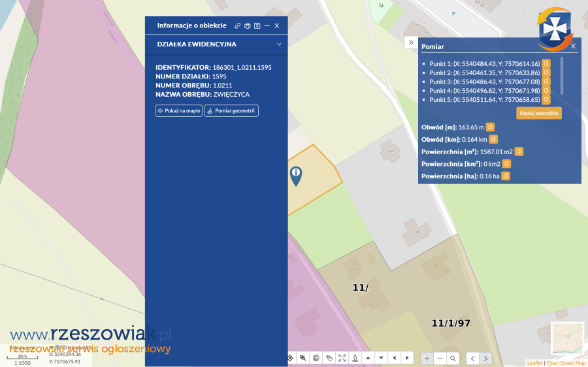Click Kopiuj wszystkie button

pos(539,113)
